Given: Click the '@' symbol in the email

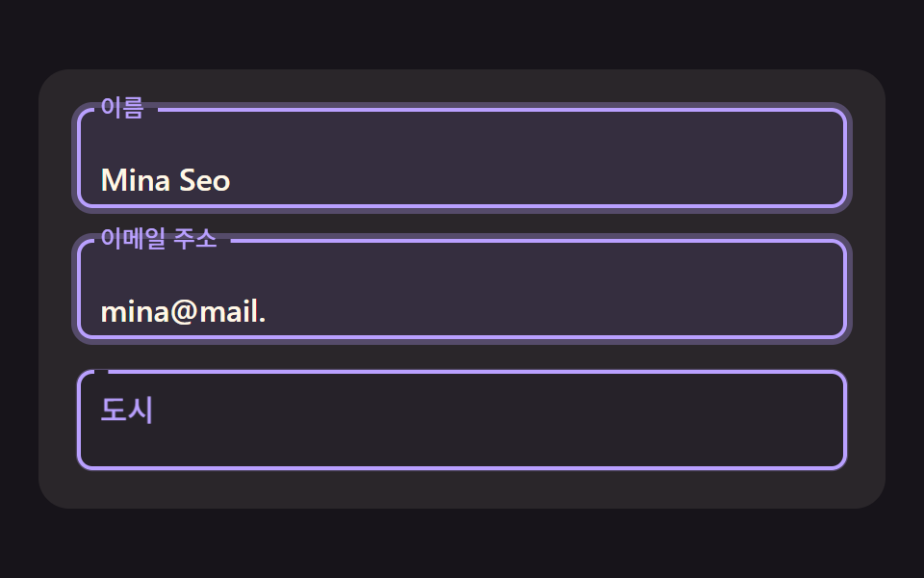Looking at the screenshot, I should tap(184, 311).
